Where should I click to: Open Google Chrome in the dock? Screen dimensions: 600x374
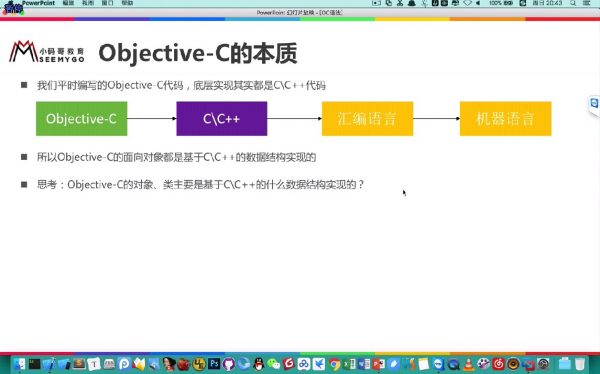pos(335,364)
